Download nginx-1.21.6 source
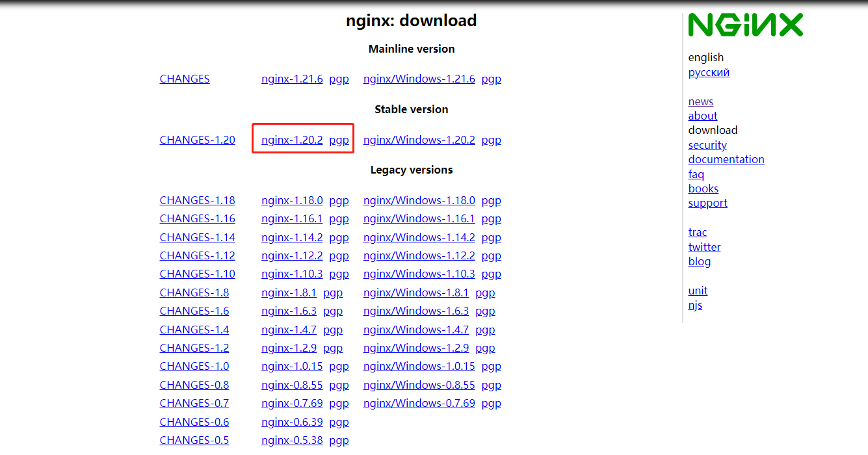Screen dimensions: 868x455 tap(292, 79)
